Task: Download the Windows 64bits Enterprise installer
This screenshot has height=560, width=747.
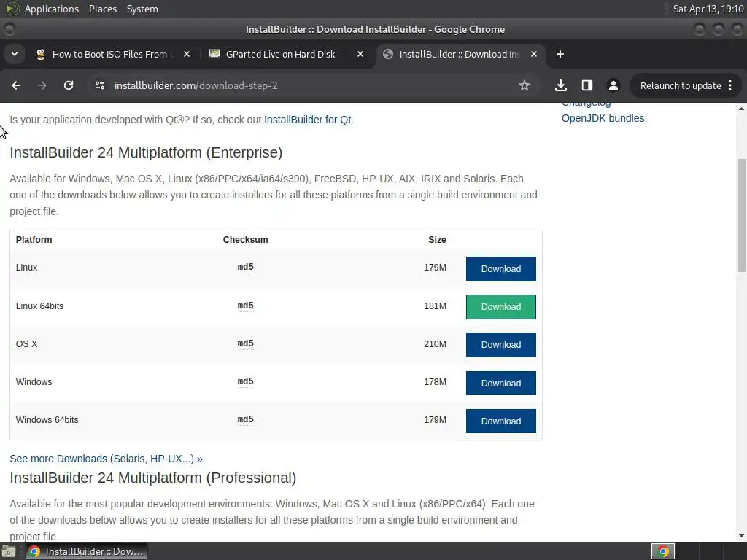Action: tap(500, 421)
